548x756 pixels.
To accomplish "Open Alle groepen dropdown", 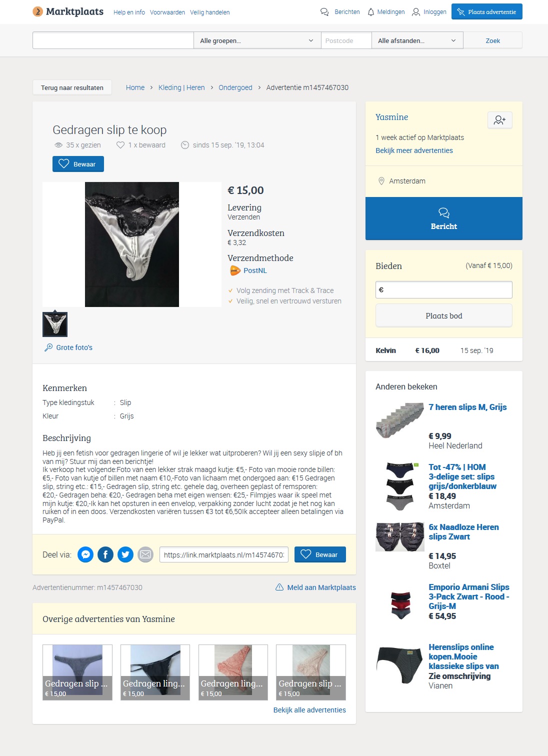I will click(257, 40).
